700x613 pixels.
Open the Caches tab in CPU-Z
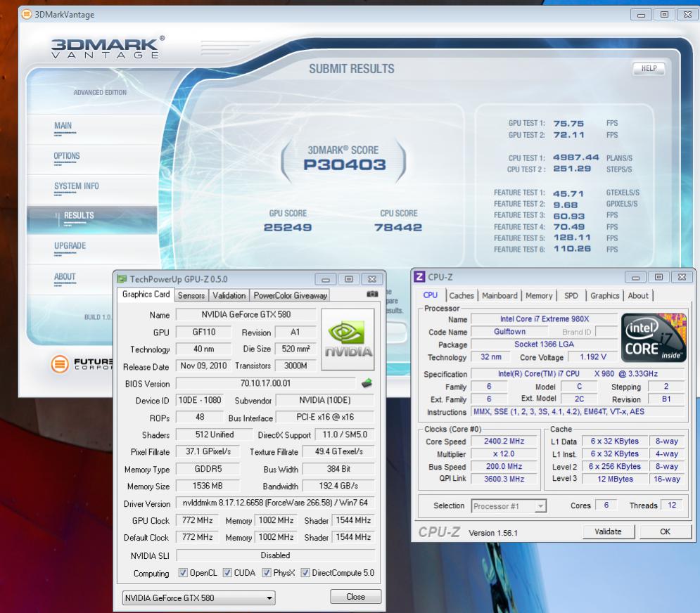462,295
